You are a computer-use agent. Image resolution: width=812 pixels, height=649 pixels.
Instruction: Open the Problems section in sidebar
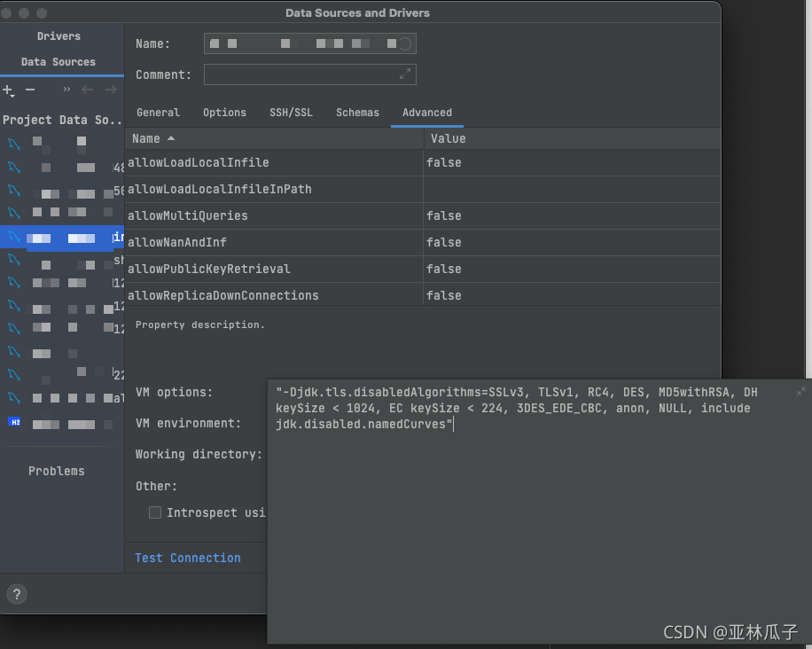(57, 471)
